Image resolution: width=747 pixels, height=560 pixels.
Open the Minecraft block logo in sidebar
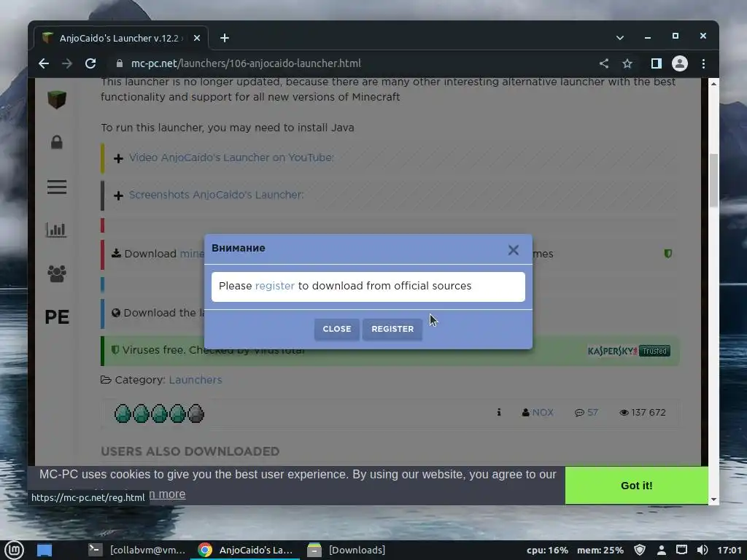tap(57, 99)
